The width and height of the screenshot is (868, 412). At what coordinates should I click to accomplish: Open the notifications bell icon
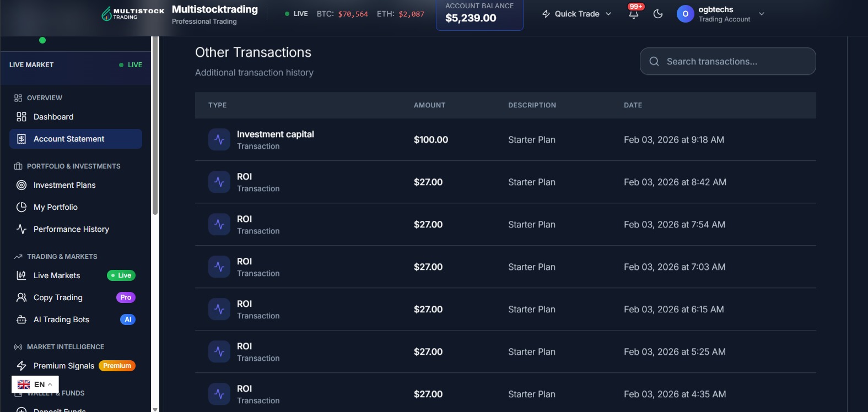(634, 14)
